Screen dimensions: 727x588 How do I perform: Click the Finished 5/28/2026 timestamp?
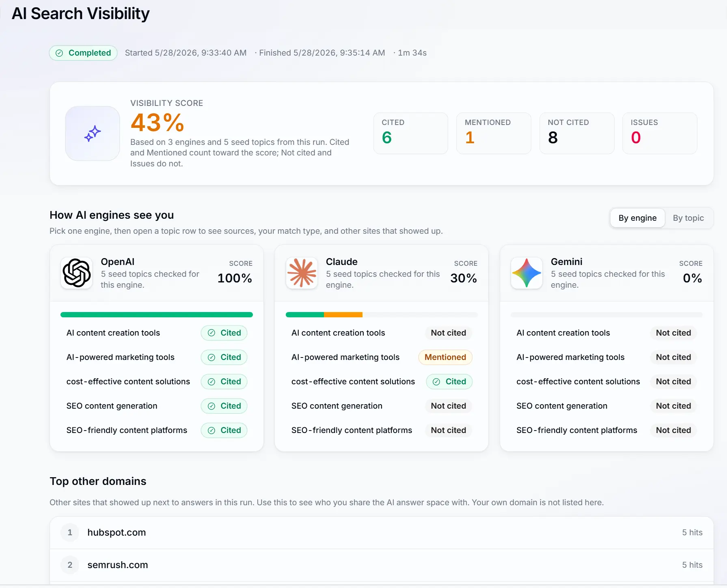click(322, 53)
